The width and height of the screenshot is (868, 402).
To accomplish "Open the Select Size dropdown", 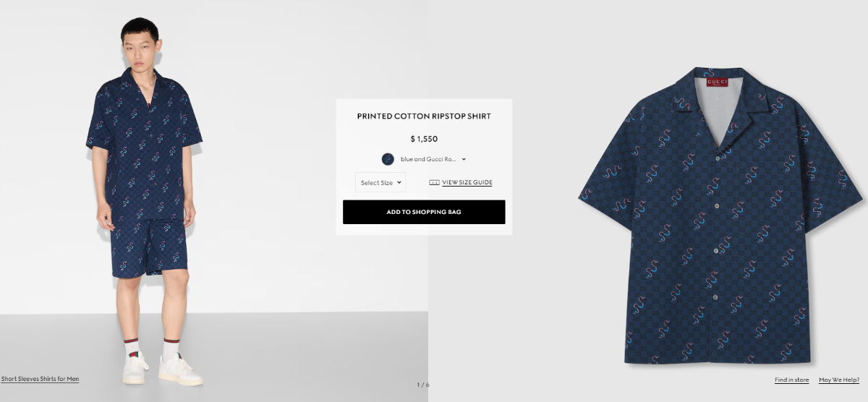I will click(x=380, y=182).
